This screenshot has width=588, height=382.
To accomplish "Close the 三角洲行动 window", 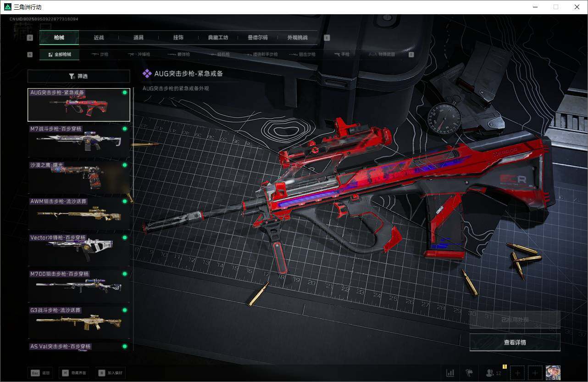I will click(577, 7).
